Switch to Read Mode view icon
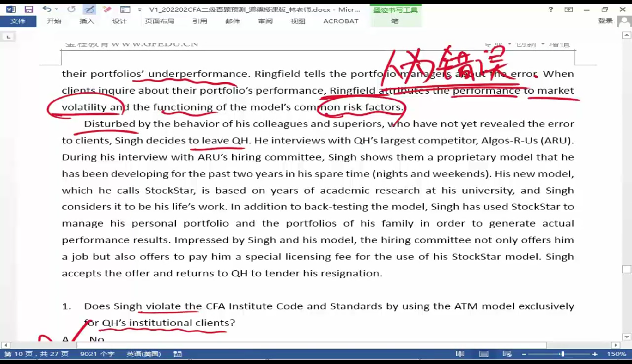Image resolution: width=632 pixels, height=364 pixels. pyautogui.click(x=460, y=354)
